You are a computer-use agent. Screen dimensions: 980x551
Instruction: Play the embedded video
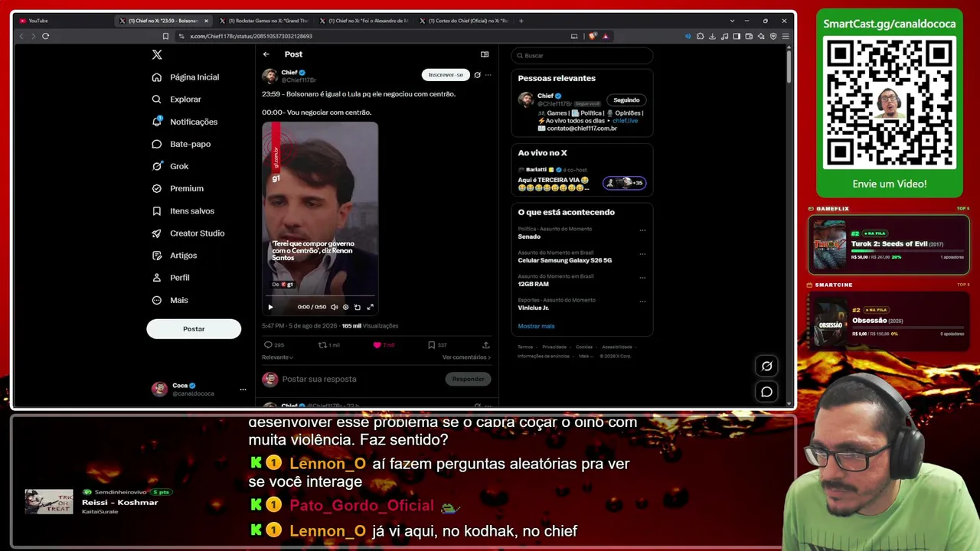point(270,307)
